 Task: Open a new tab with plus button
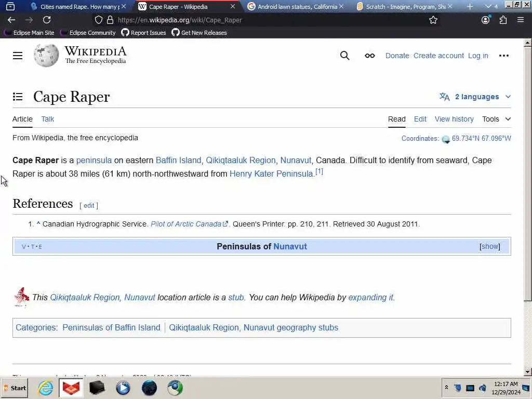click(x=470, y=6)
